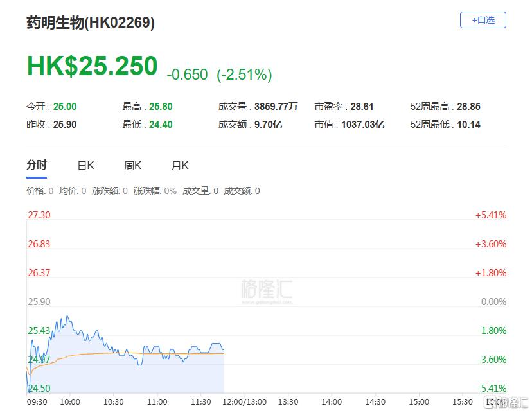This screenshot has width=532, height=413.
Task: Click the time axis label 14:30
Action: tap(375, 402)
